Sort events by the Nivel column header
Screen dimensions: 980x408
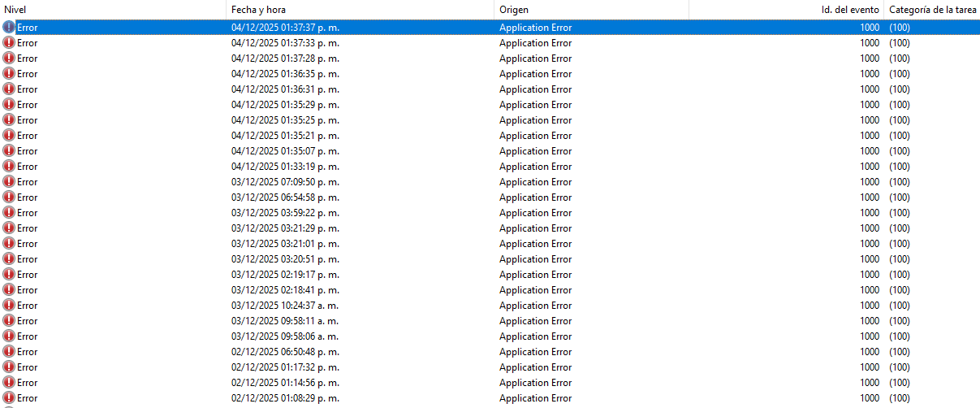112,9
